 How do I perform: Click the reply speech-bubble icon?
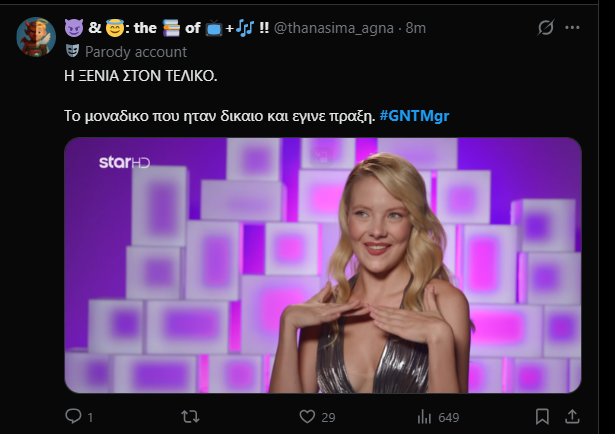pyautogui.click(x=73, y=416)
